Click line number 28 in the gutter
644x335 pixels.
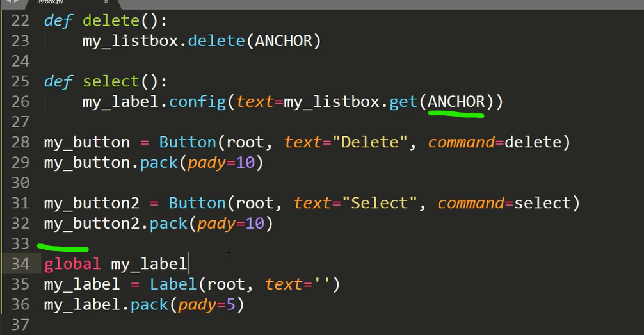[20, 142]
